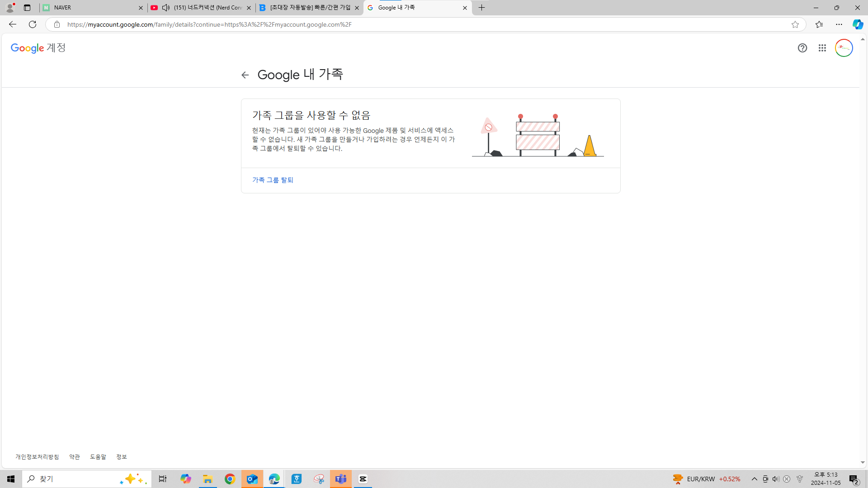This screenshot has width=868, height=488.
Task: Open CapCut from the taskbar
Action: (x=363, y=479)
